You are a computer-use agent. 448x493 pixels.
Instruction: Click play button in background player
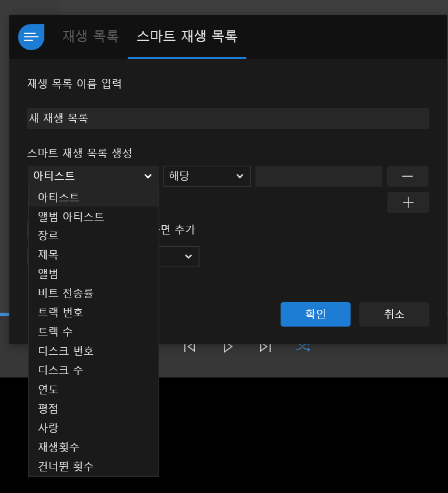click(x=228, y=348)
